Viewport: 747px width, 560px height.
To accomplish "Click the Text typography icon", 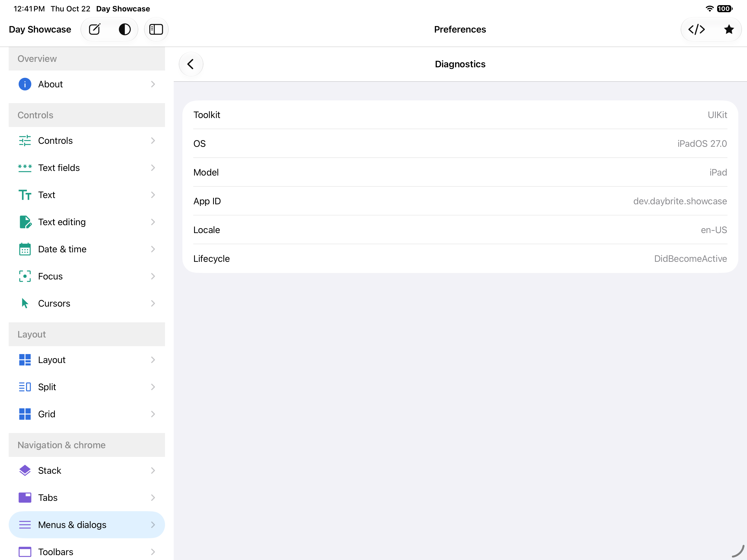I will point(25,195).
